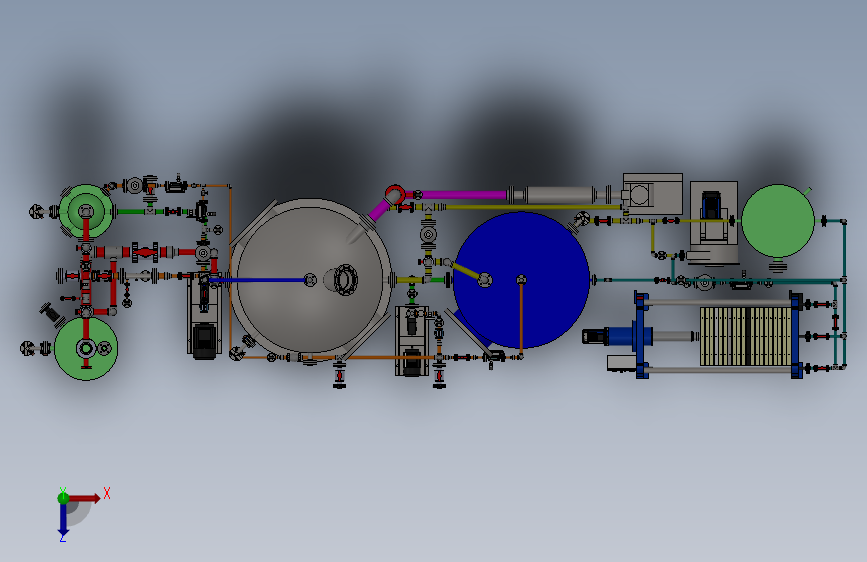Select the large blue circular tank
The image size is (867, 562).
521,280
